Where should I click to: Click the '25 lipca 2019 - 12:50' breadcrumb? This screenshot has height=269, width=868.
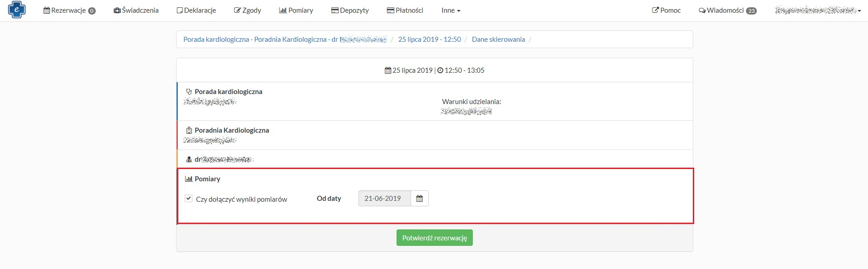pos(429,40)
